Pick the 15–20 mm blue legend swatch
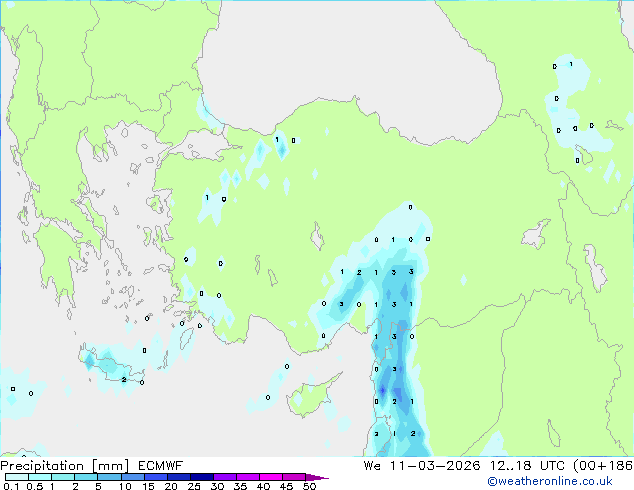Screen dimensions: 634x490 point(156,477)
